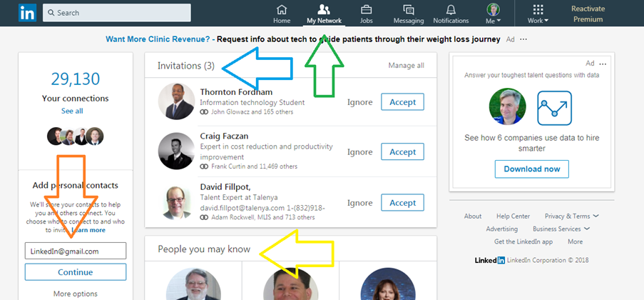The image size is (644, 300).
Task: Ignore Craig Faczan's invitation
Action: tap(360, 152)
